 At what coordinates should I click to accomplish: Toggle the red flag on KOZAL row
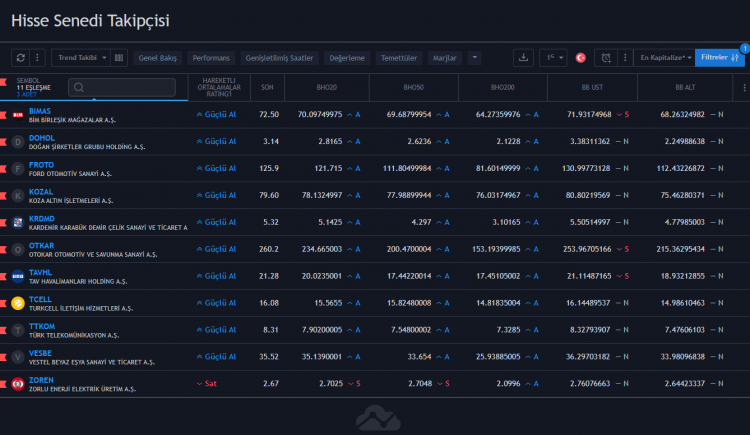coord(3,196)
